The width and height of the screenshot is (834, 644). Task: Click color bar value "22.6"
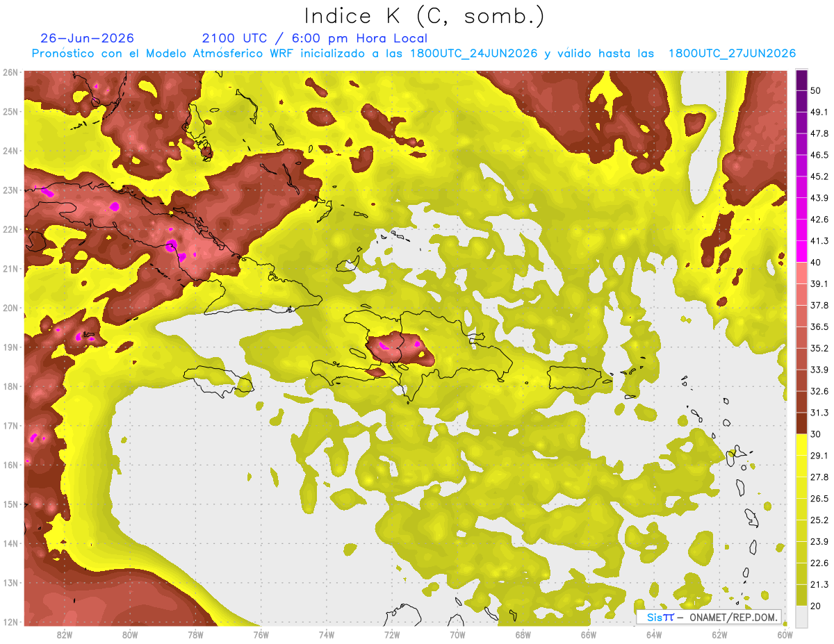819,563
